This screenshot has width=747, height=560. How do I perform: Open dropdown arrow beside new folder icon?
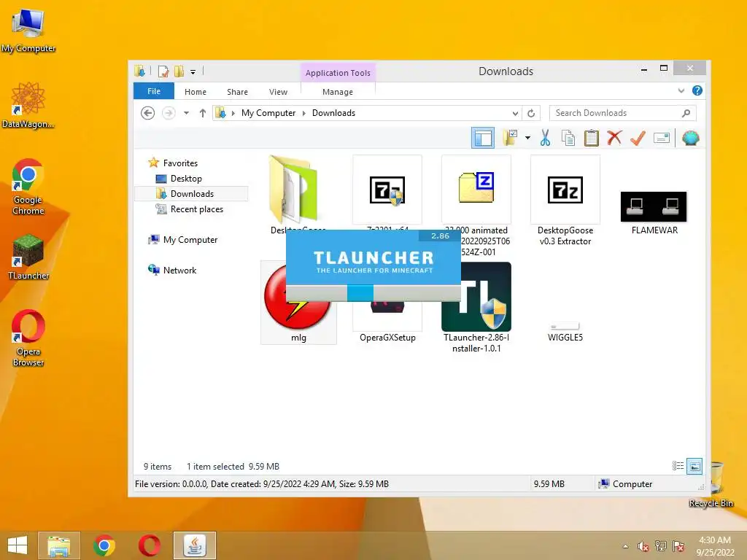point(527,138)
